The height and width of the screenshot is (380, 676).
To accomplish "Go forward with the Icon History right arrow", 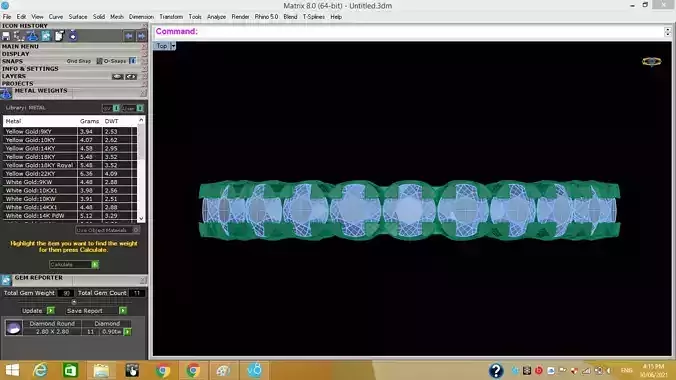I will [x=141, y=36].
